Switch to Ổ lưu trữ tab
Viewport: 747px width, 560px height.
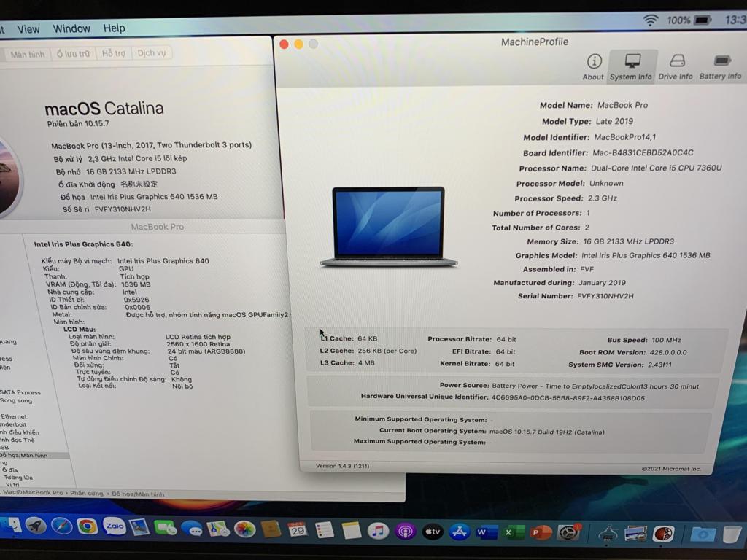(x=73, y=54)
